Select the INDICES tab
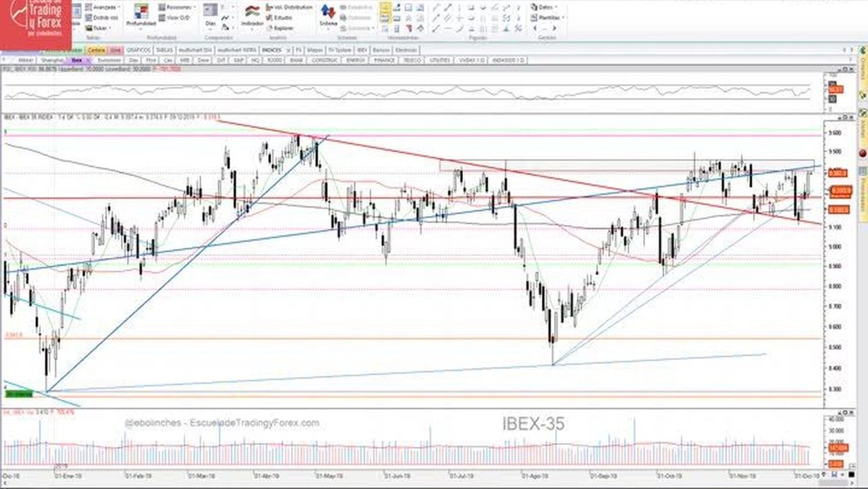The width and height of the screenshot is (868, 489). (271, 50)
